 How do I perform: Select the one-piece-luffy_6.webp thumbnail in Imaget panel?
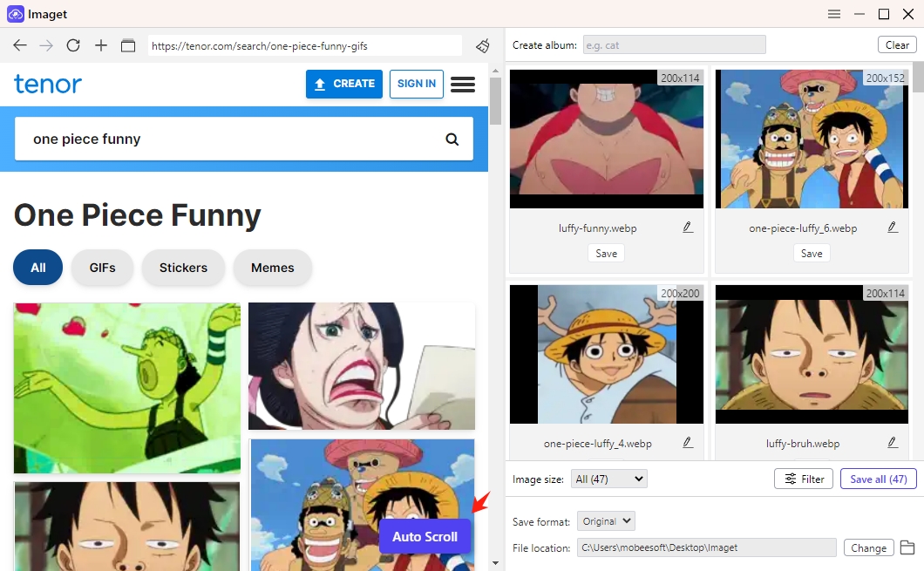(x=812, y=139)
